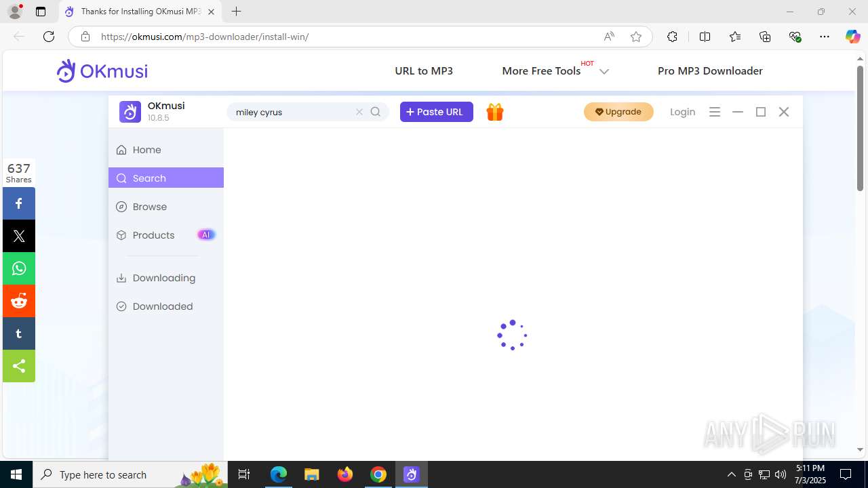This screenshot has width=868, height=488.
Task: Click the browser address bar URL
Action: point(205,37)
